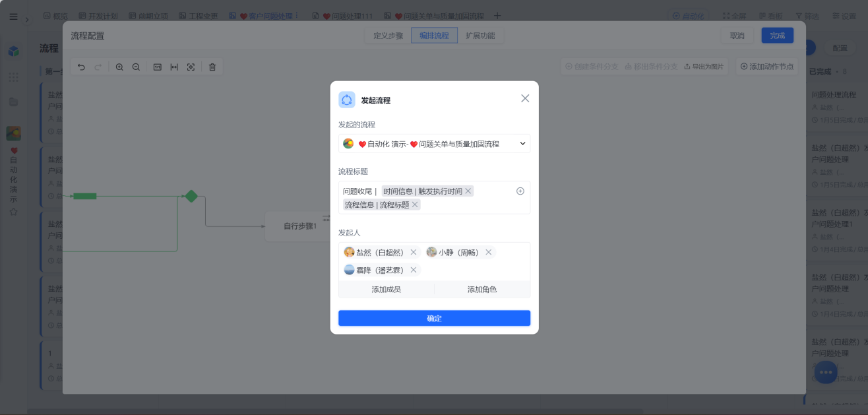Click the redo icon in flow toolbar
The height and width of the screenshot is (415, 868).
click(98, 67)
